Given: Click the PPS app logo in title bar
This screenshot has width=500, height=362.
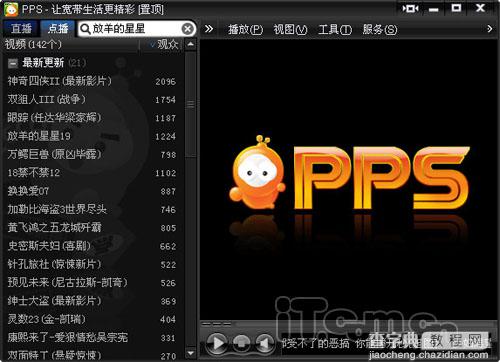Looking at the screenshot, I should 11,9.
